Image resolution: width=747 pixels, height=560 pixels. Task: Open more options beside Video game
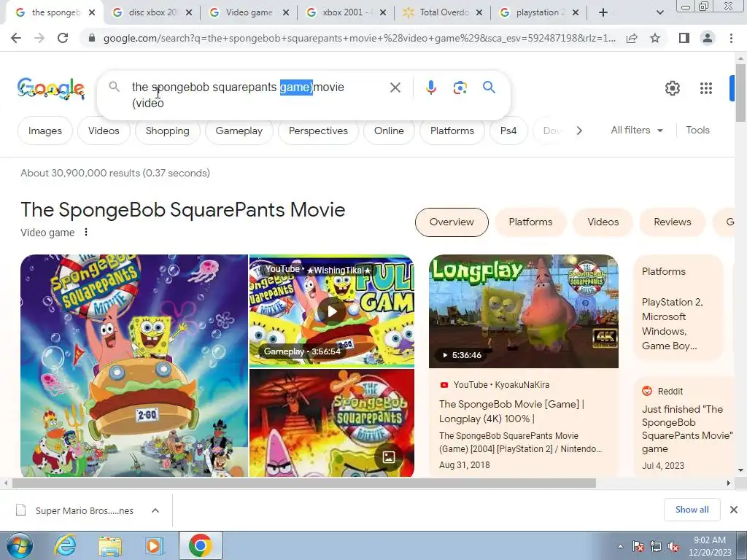click(x=86, y=233)
